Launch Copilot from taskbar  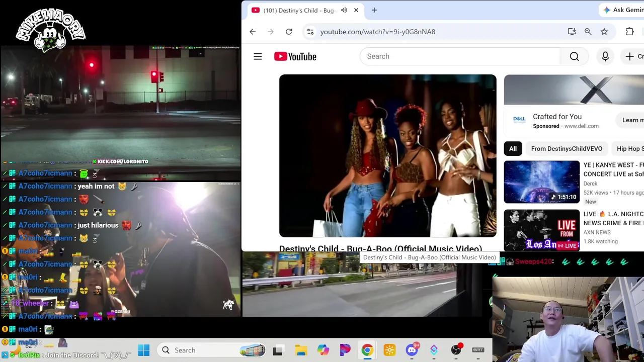point(323,350)
